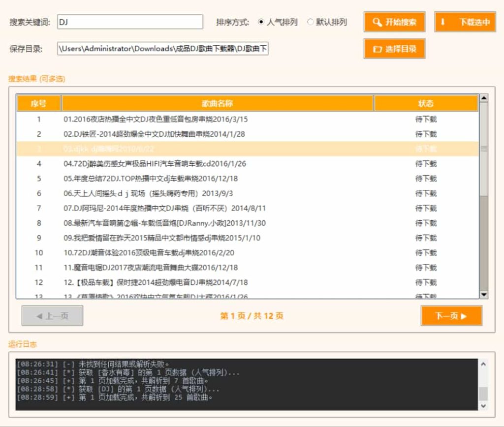Click results list scrollbar up arrow

coord(484,98)
